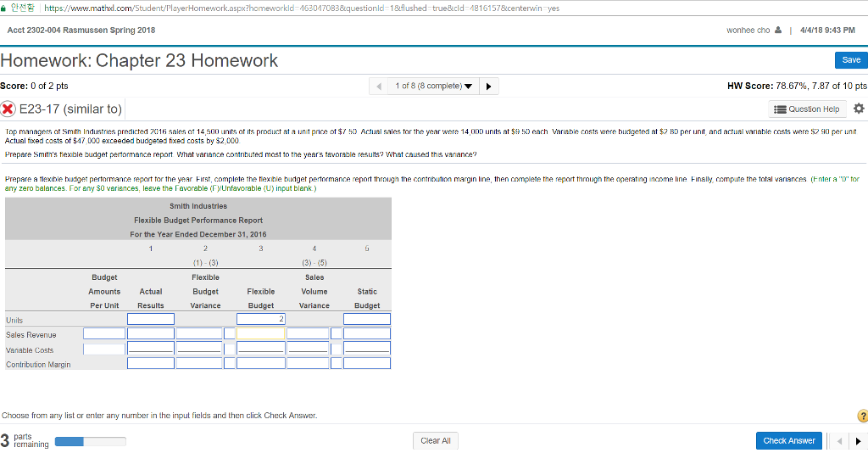Click Contribution Margin flexible variance F/U box
The width and height of the screenshot is (868, 453).
click(230, 363)
